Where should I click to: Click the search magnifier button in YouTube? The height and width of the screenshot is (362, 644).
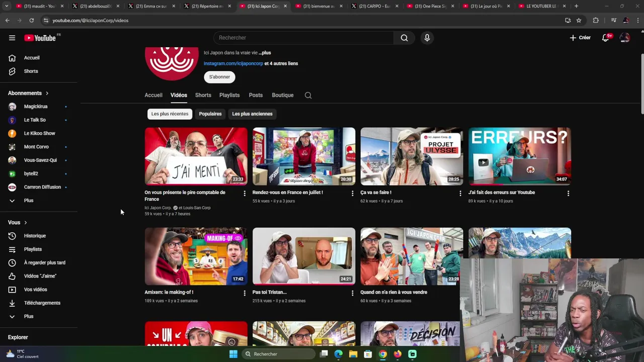(404, 38)
